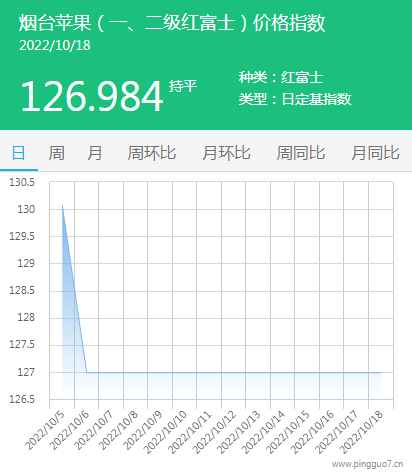This screenshot has width=412, height=473.
Task: Click the 126.984 index value
Action: pyautogui.click(x=92, y=96)
